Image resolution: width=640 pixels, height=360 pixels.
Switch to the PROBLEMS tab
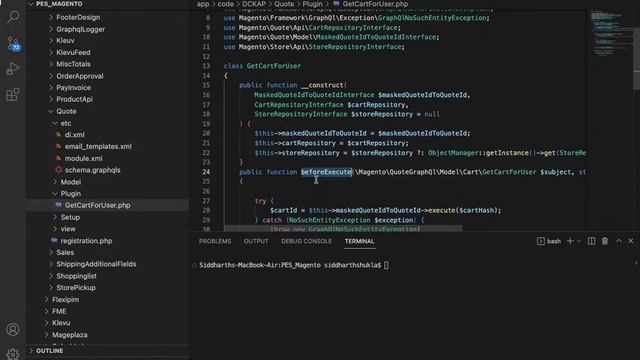[x=215, y=241]
